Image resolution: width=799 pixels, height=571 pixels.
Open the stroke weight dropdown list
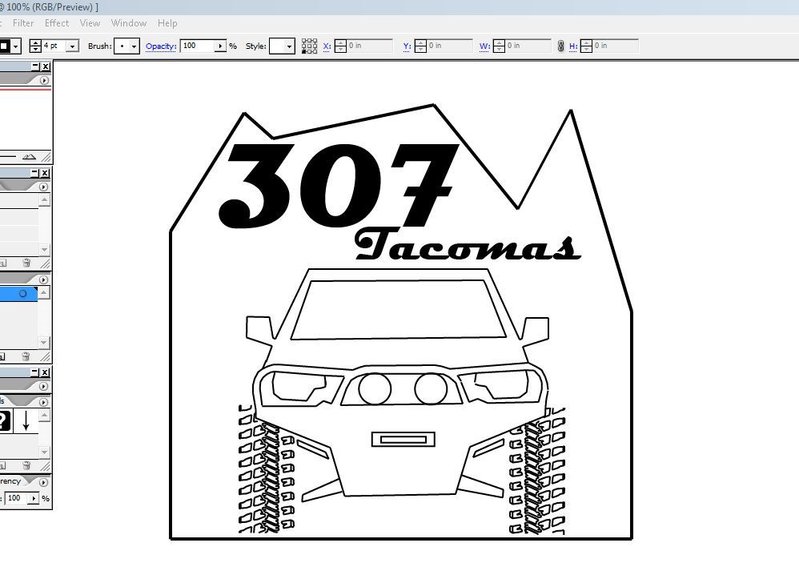click(x=73, y=46)
